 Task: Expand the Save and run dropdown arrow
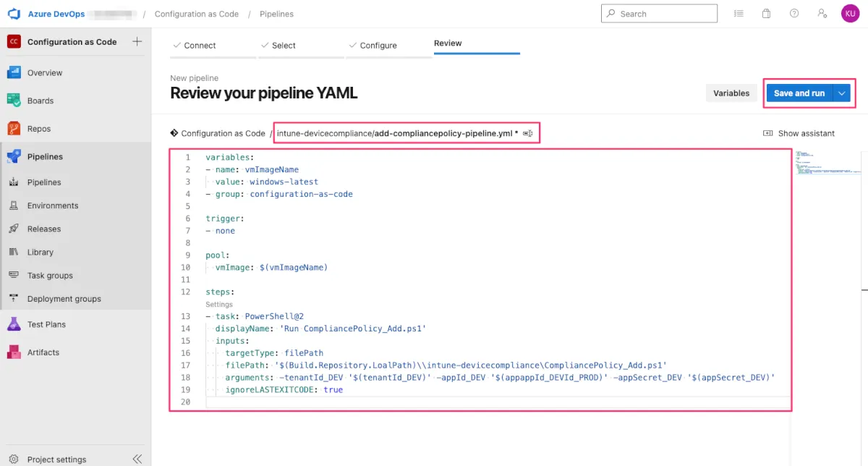[841, 93]
